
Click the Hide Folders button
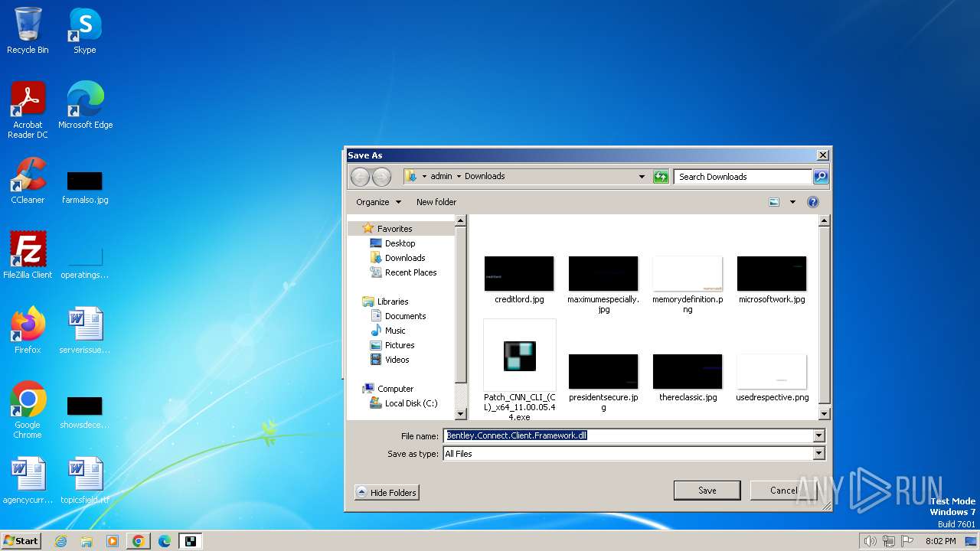coord(387,493)
